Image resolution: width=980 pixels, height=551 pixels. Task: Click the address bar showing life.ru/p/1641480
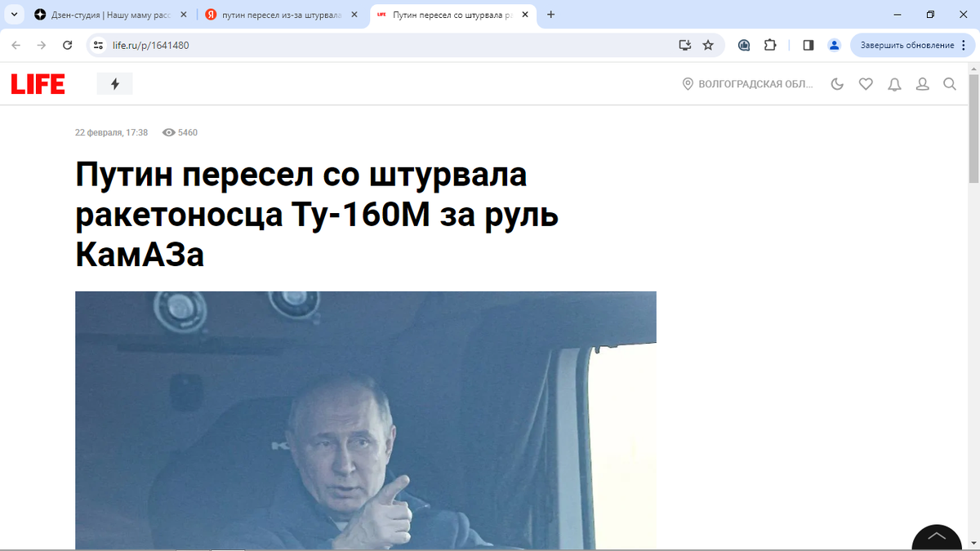click(x=384, y=45)
